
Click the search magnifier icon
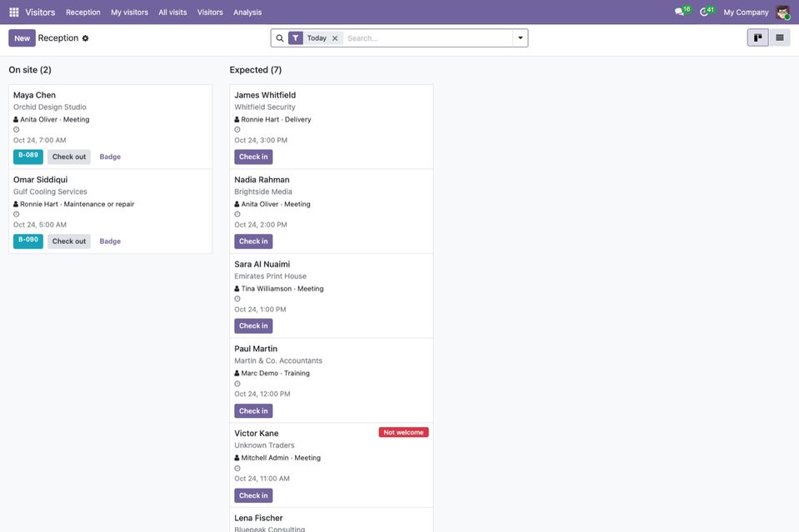280,38
